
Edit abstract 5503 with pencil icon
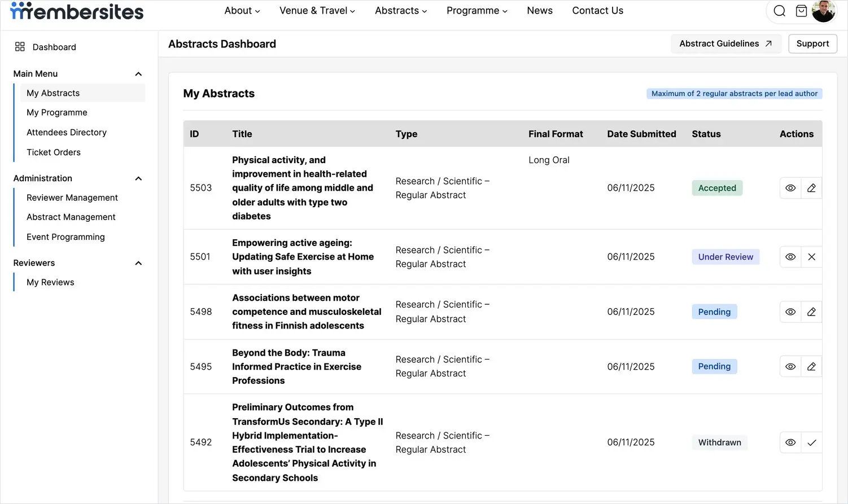click(811, 188)
